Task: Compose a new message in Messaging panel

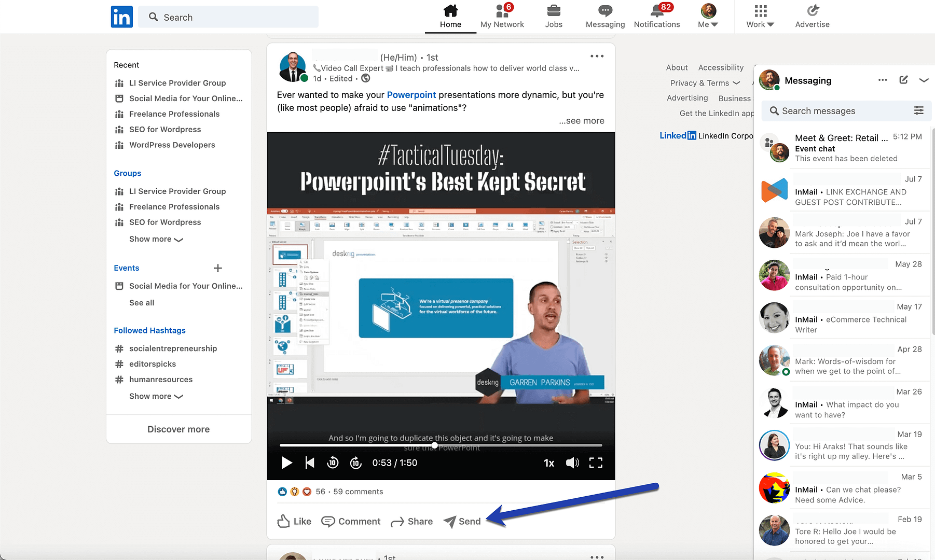Action: coord(903,80)
